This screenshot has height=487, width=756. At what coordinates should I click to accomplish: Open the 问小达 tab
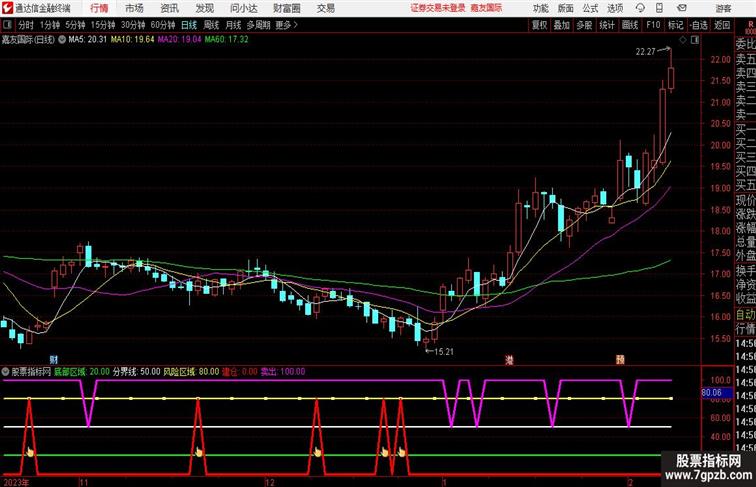(243, 8)
